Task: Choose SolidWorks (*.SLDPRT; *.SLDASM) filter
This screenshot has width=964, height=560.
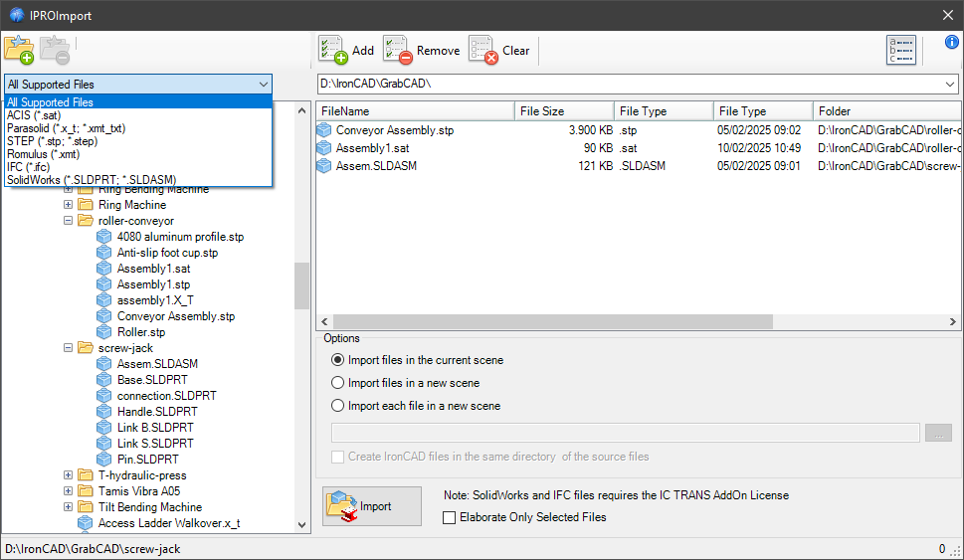Action: click(138, 180)
